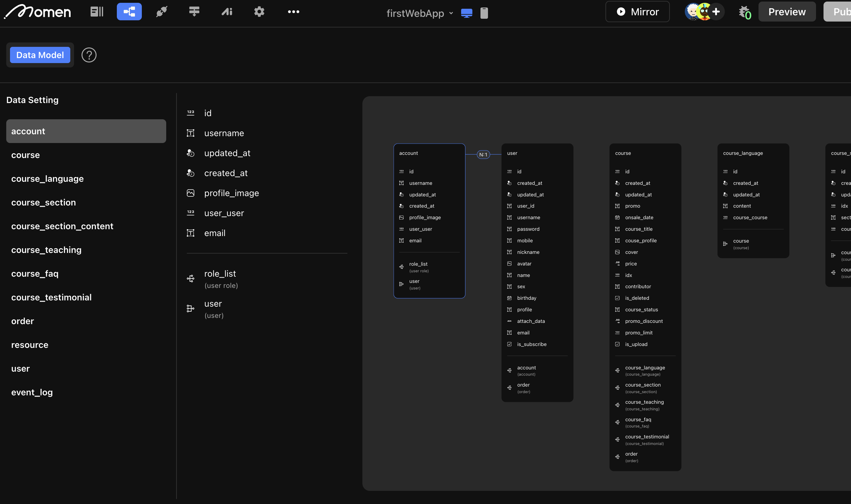Select the Data Model diagram icon
The height and width of the screenshot is (504, 851).
pyautogui.click(x=129, y=12)
